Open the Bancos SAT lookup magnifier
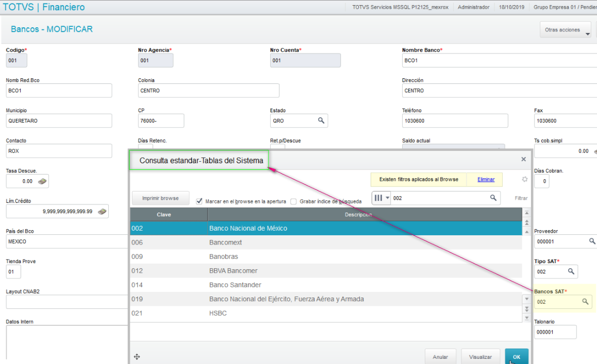The width and height of the screenshot is (597, 364). click(x=585, y=302)
